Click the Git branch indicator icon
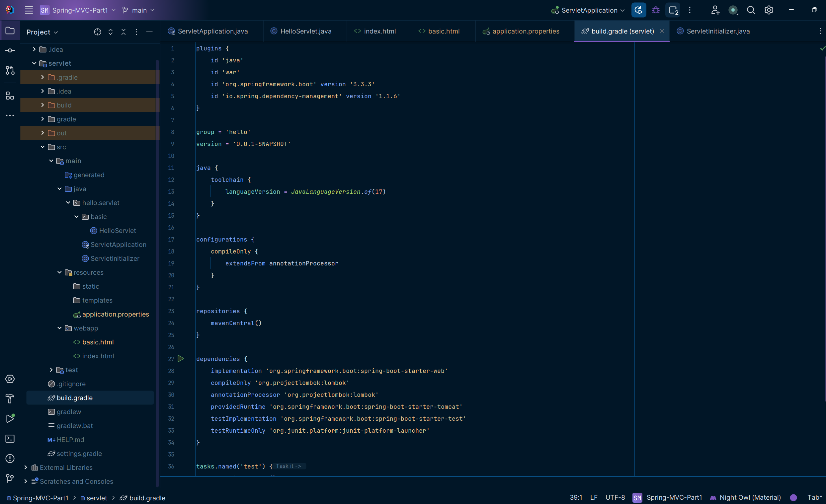The height and width of the screenshot is (504, 826). pos(126,10)
